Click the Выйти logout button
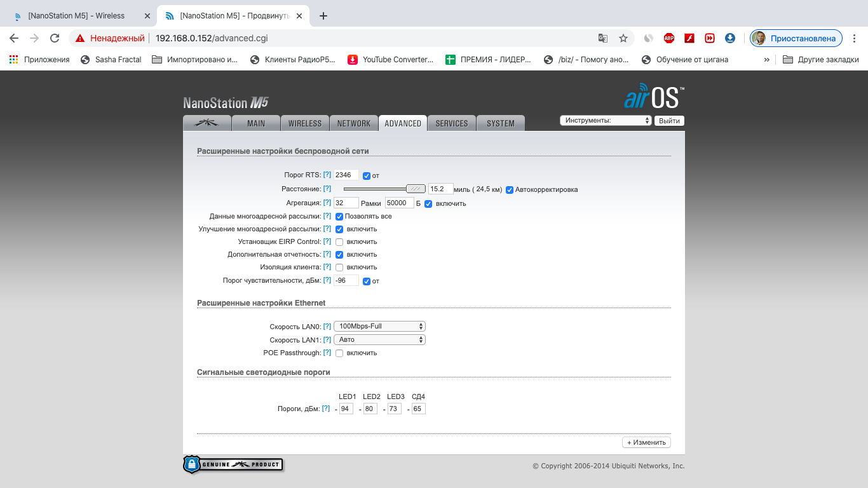This screenshot has width=868, height=488. (x=670, y=121)
